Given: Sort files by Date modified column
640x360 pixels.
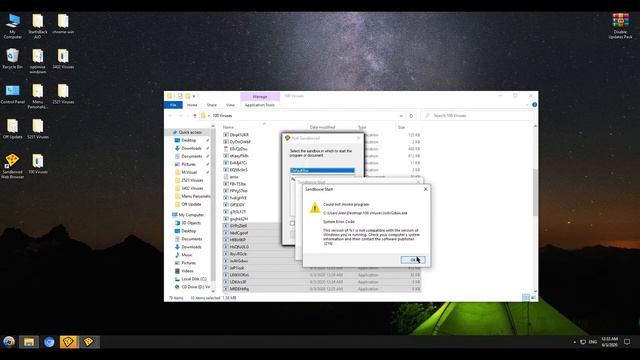Looking at the screenshot, I should click(x=322, y=127).
